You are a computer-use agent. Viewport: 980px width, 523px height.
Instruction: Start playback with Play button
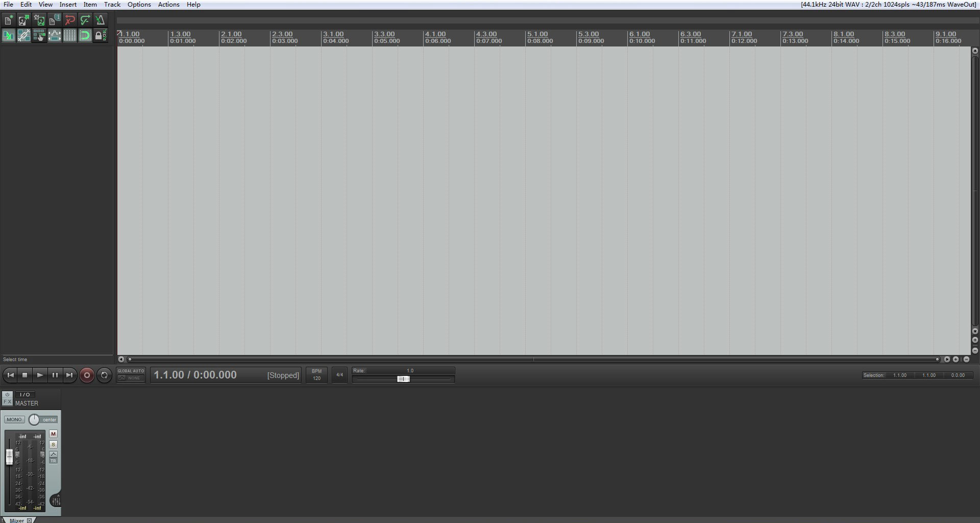point(40,375)
